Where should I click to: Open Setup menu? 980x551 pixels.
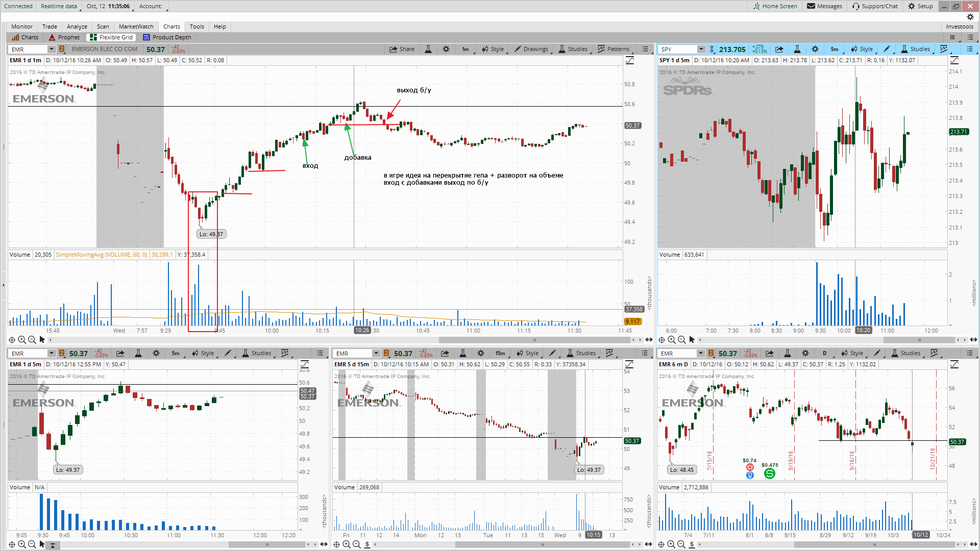pos(920,6)
